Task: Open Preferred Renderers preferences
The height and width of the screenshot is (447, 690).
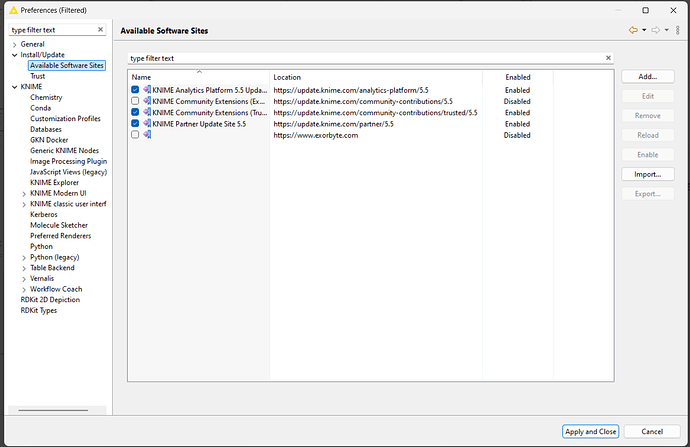Action: [60, 236]
